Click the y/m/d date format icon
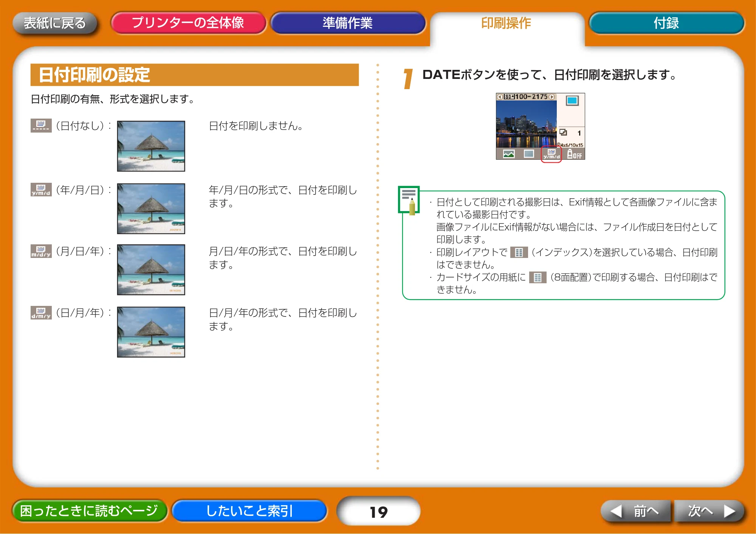The image size is (756, 534). [41, 190]
